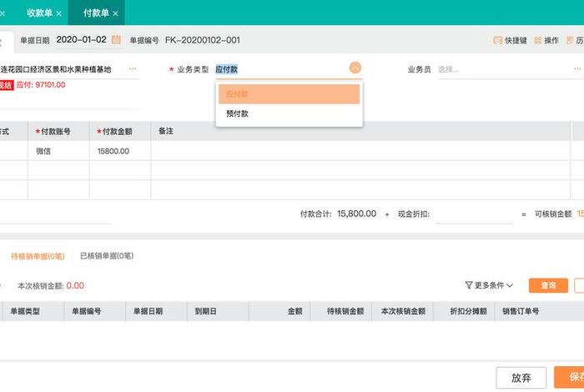Click the 放弃 discard button

pos(521,377)
